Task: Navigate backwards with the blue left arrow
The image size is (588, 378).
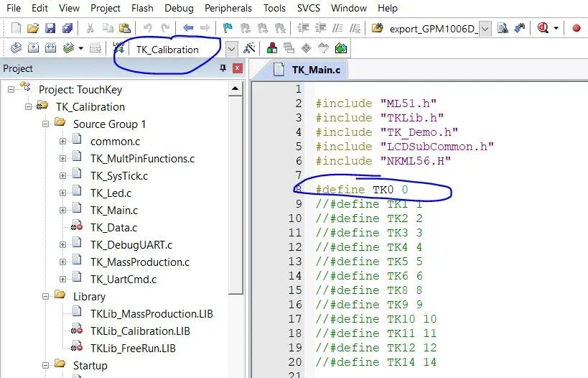Action: (188, 28)
